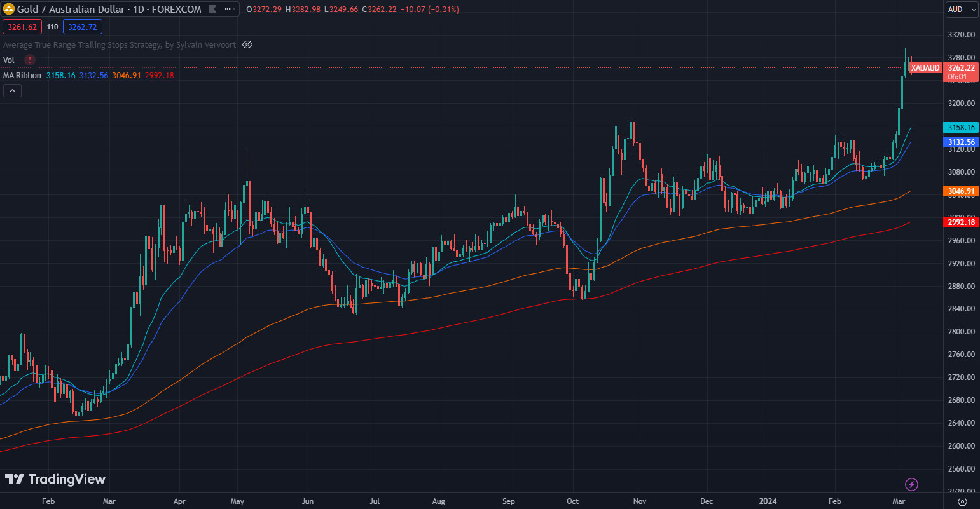Open chart settings hexagon gear icon

pos(962,501)
